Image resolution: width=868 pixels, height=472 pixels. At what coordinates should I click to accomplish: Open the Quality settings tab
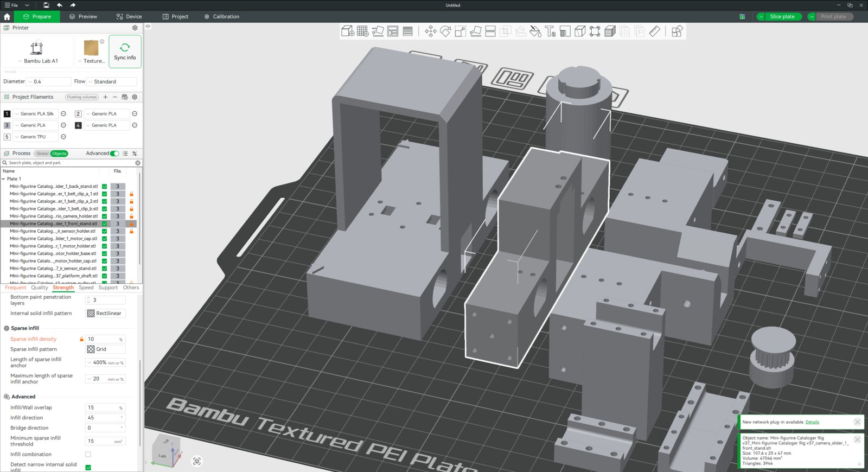[x=40, y=288]
